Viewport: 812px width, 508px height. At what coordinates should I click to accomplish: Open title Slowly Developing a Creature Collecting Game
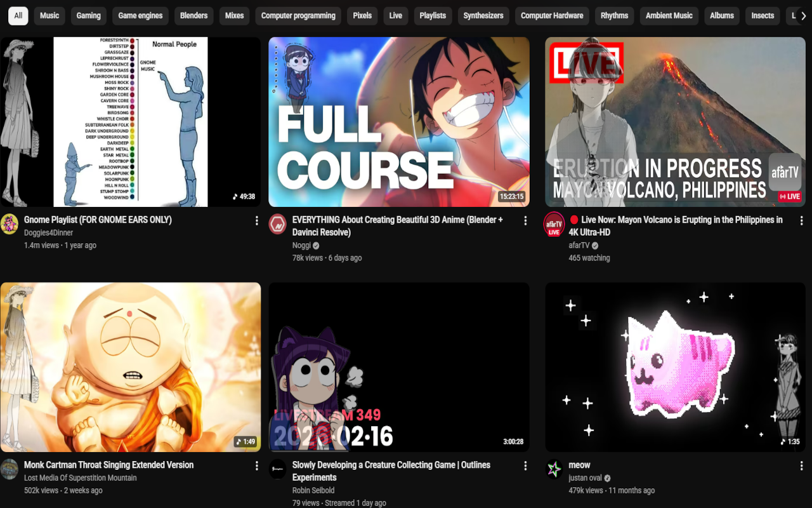(391, 471)
